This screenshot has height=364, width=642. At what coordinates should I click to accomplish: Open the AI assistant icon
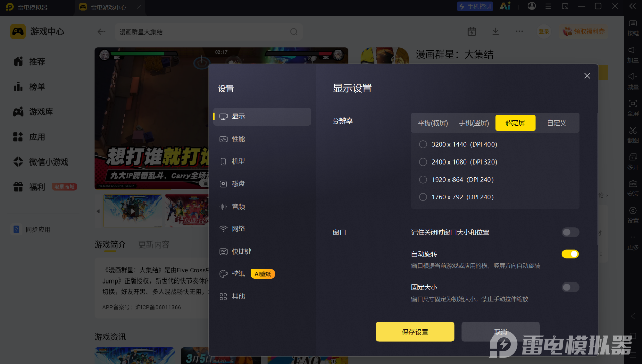tap(505, 6)
